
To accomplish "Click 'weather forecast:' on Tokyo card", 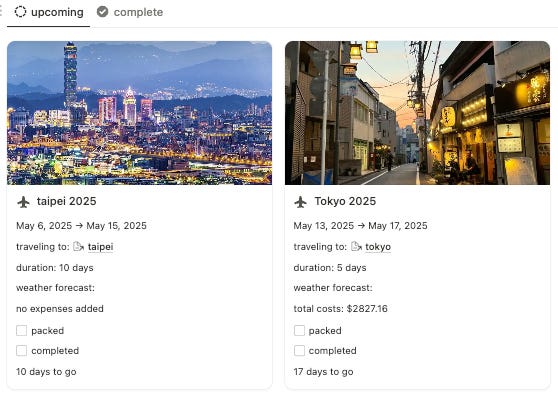I will click(x=333, y=288).
